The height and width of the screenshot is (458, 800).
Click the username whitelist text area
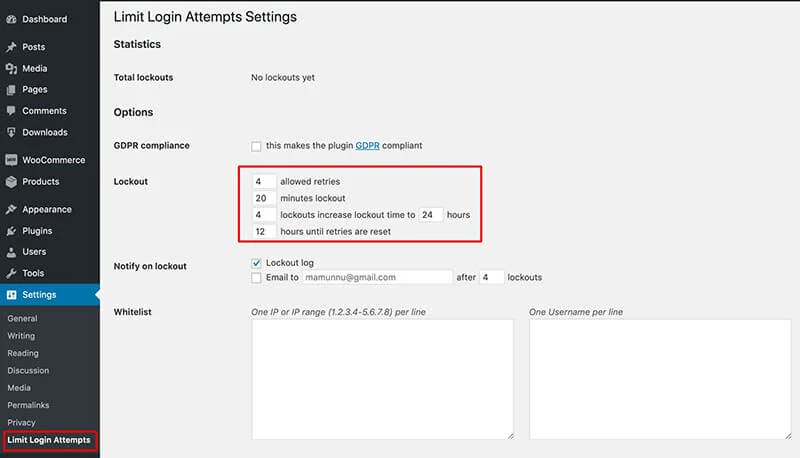(x=659, y=380)
